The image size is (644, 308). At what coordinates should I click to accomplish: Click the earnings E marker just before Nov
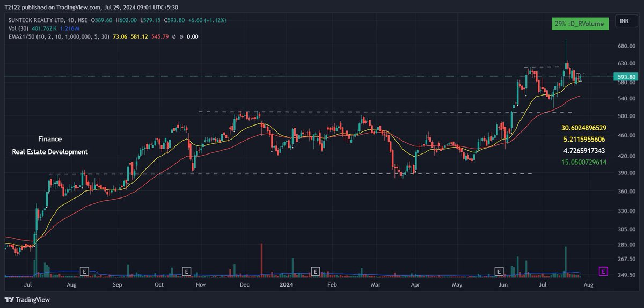(187, 271)
